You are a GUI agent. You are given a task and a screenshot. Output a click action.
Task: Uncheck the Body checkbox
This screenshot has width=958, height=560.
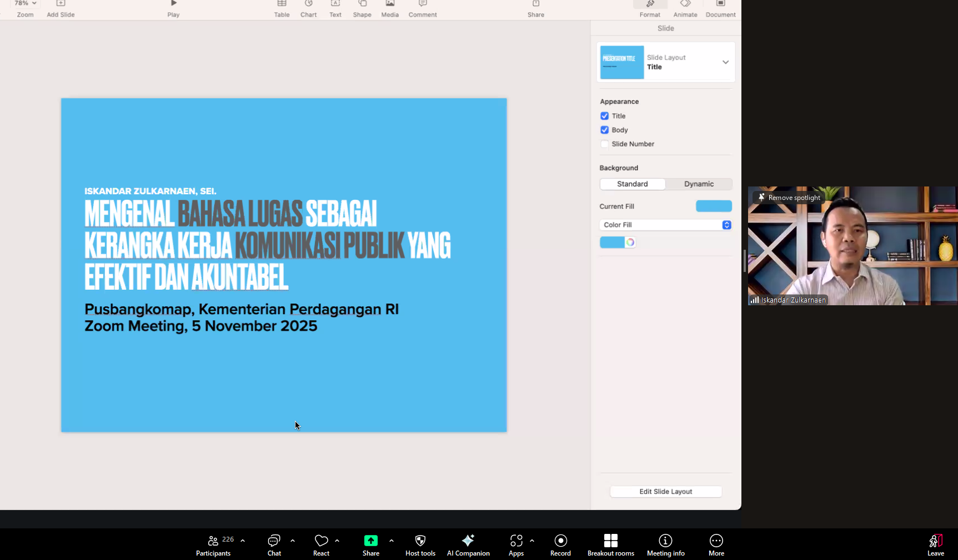pos(605,130)
